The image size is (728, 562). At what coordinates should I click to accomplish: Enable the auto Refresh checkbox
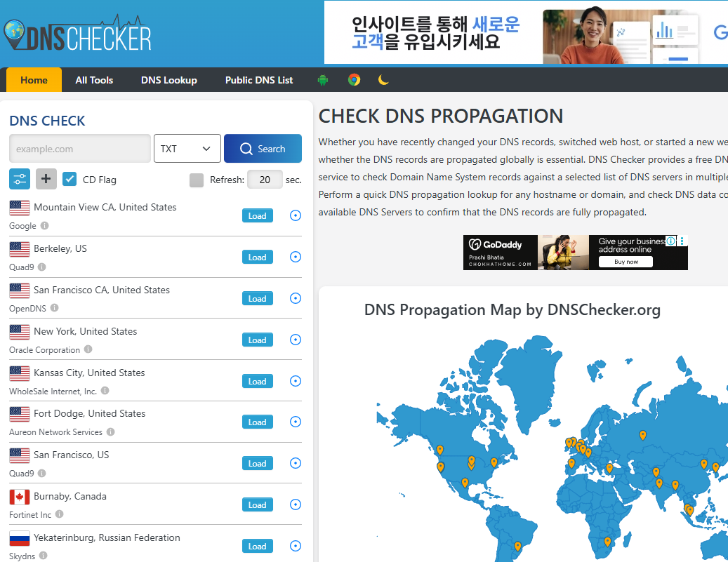(x=197, y=180)
